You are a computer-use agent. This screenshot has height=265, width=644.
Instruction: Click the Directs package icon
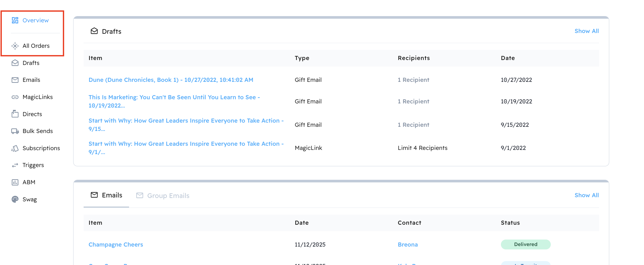point(15,114)
